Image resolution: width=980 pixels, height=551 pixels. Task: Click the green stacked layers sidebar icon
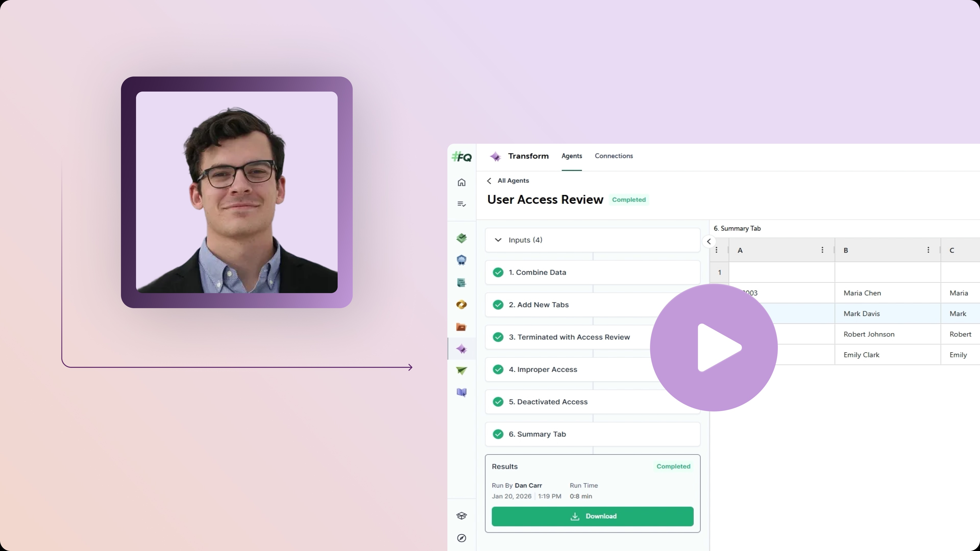click(461, 239)
